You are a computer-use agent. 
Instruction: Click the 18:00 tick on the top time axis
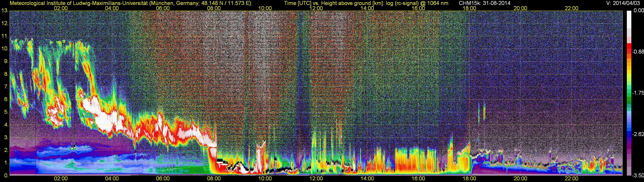pyautogui.click(x=469, y=8)
